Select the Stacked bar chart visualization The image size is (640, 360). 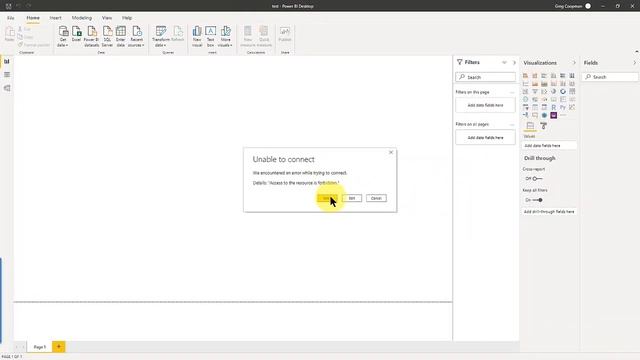[525, 76]
